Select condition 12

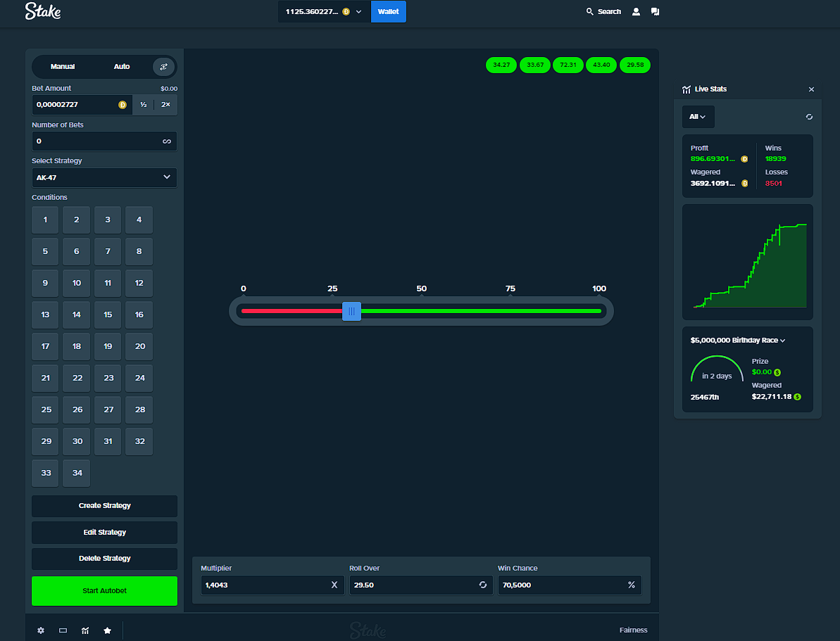pyautogui.click(x=139, y=283)
